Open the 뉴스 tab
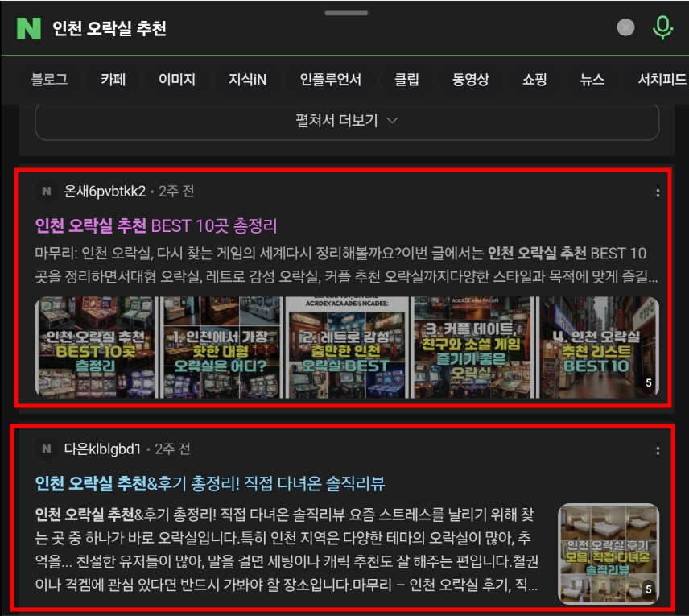689x616 pixels. (592, 80)
